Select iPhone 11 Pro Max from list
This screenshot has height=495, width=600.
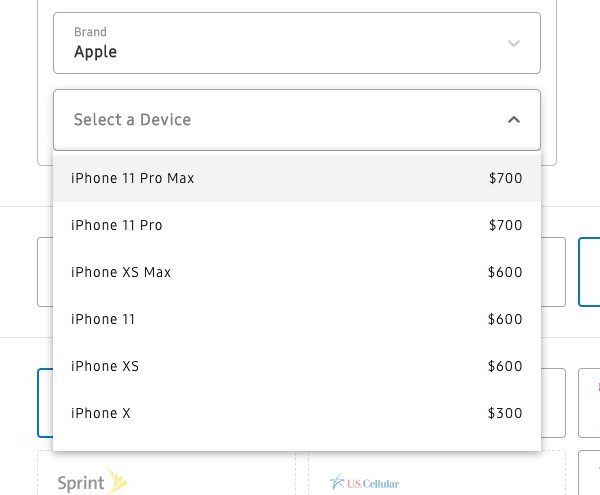coord(133,179)
